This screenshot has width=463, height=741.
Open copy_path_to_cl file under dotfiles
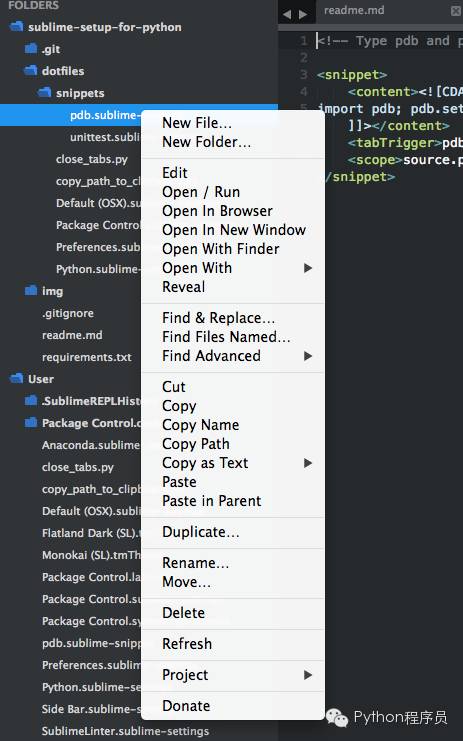pos(98,181)
